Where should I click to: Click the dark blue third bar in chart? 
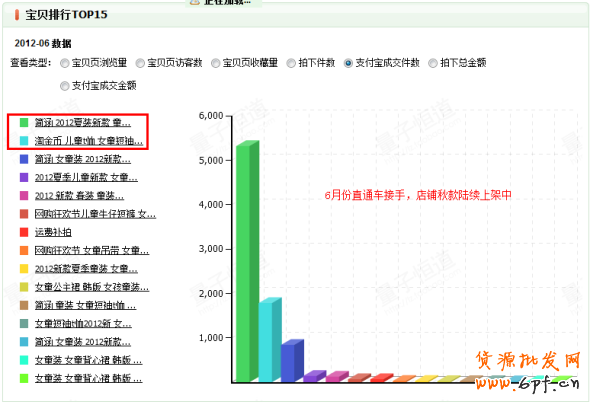click(292, 361)
